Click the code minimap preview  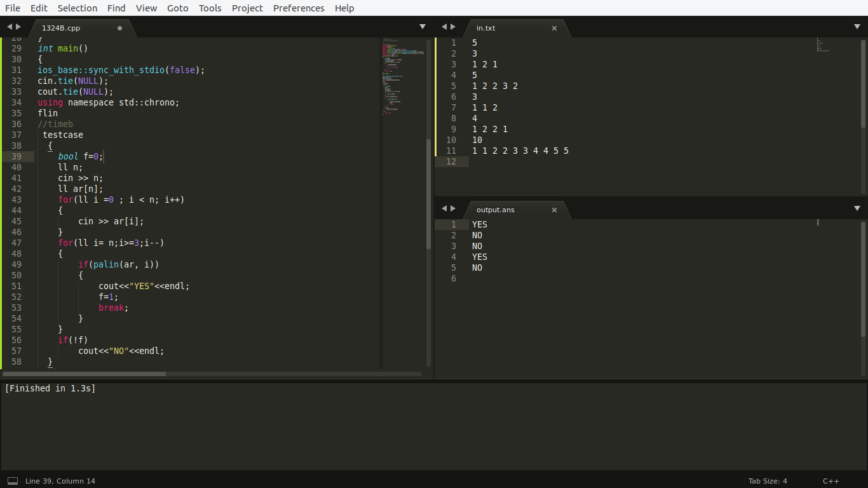click(x=403, y=76)
